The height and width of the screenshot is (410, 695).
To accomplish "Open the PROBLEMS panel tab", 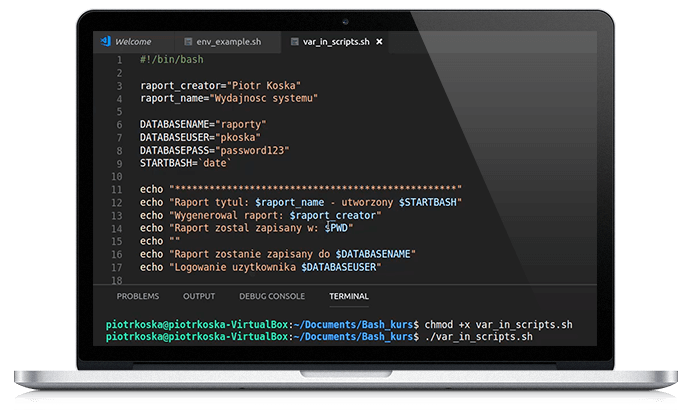I will pyautogui.click(x=137, y=296).
